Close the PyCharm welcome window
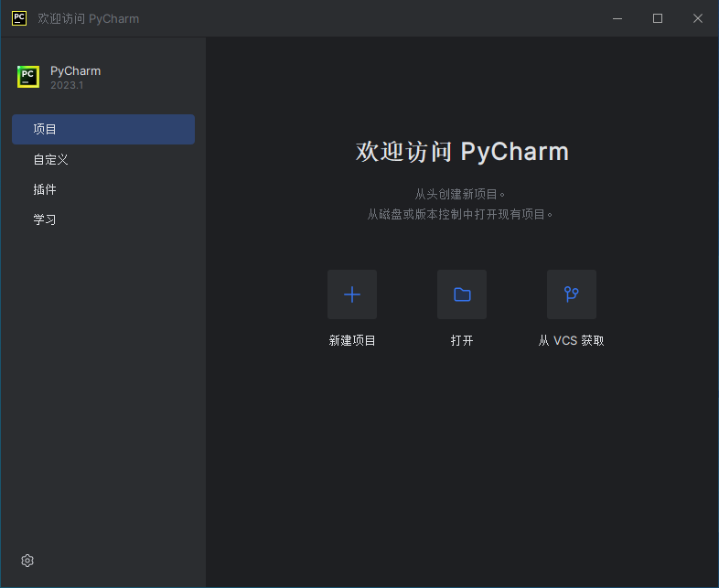Screen dimensions: 719x588 point(698,18)
